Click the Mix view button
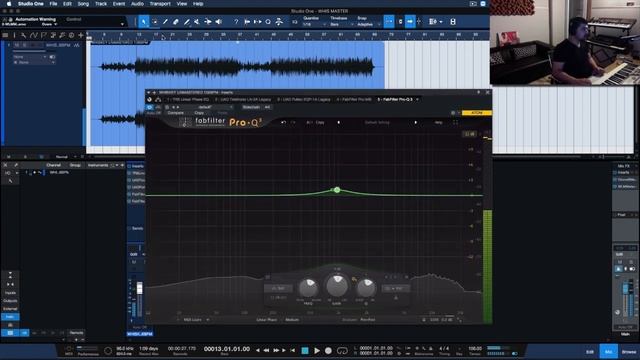The height and width of the screenshot is (360, 640). pos(609,351)
